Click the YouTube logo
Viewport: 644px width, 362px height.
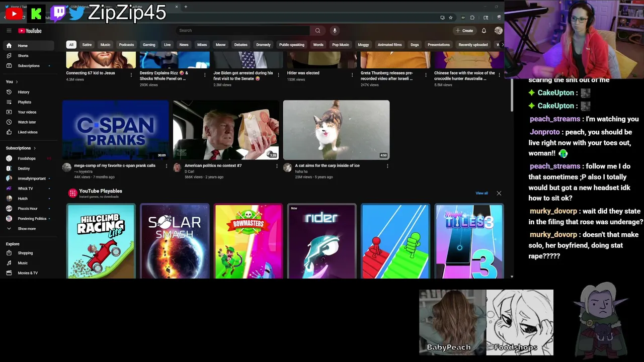tap(30, 31)
